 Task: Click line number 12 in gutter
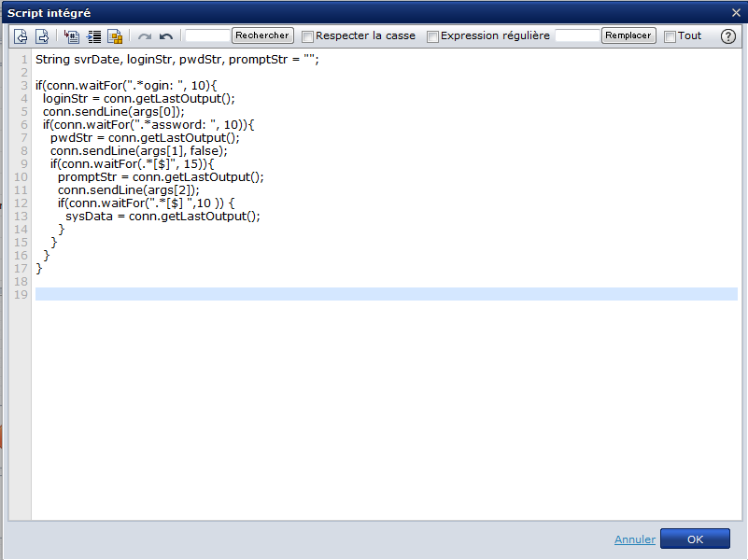21,203
